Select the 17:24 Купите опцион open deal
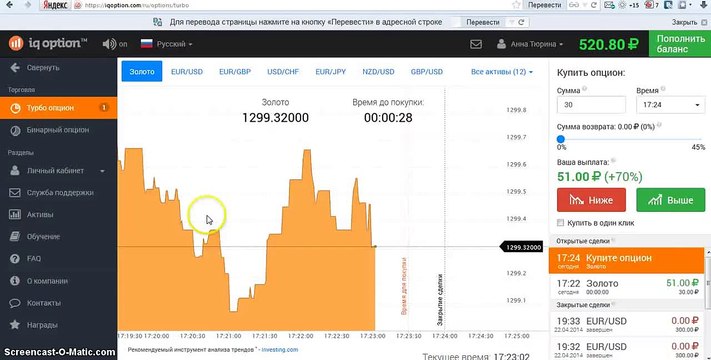This screenshot has width=711, height=360. (x=627, y=261)
